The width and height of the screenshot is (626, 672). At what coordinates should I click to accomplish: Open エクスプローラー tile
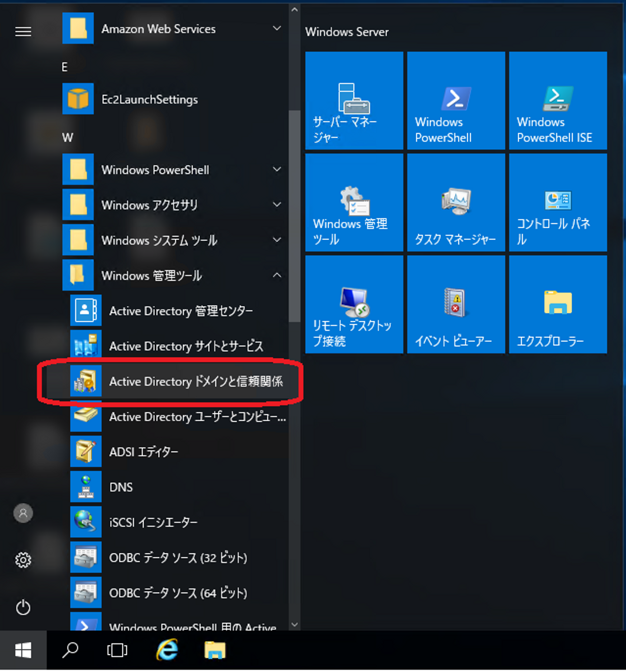(558, 304)
